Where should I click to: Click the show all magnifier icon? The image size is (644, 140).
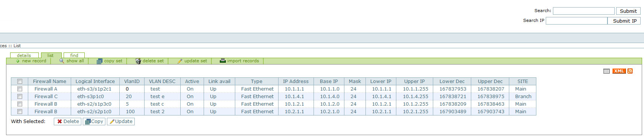[x=62, y=61]
